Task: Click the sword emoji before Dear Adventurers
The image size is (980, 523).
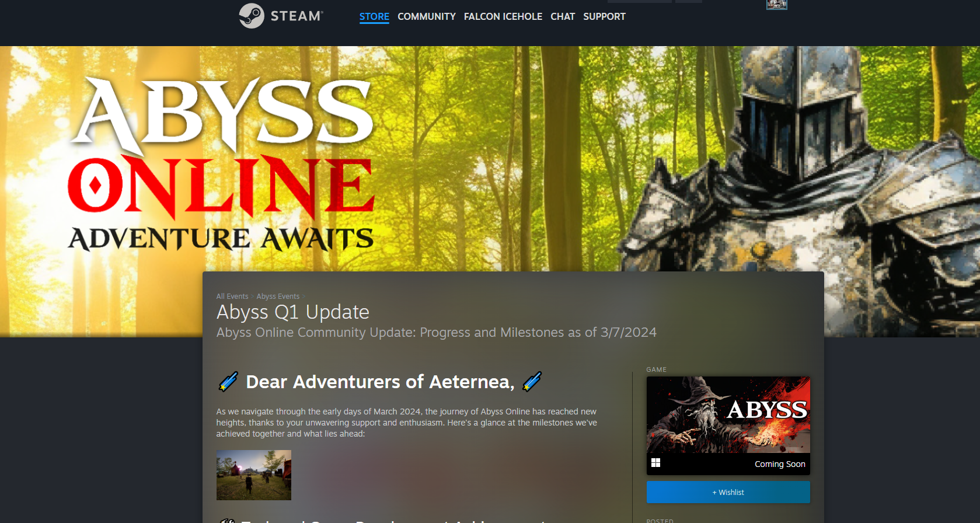Action: click(228, 382)
